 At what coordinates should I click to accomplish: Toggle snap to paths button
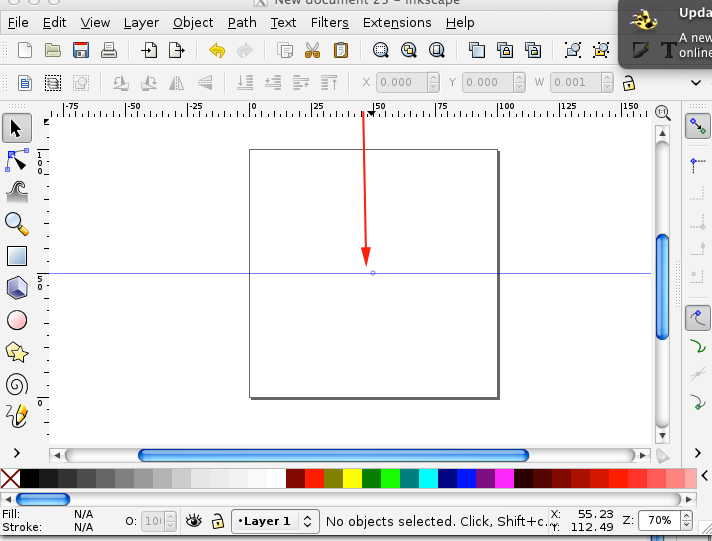tap(697, 347)
